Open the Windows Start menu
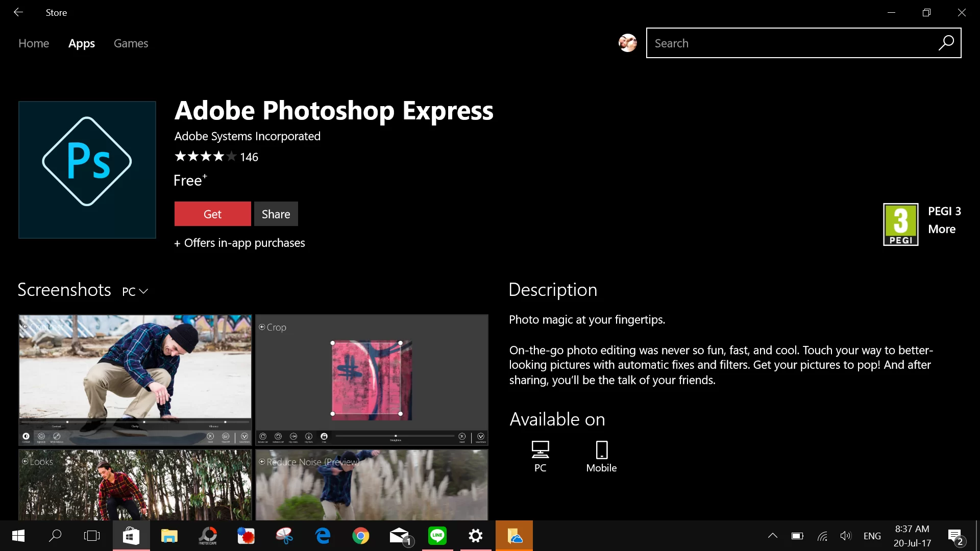This screenshot has height=551, width=980. tap(18, 536)
